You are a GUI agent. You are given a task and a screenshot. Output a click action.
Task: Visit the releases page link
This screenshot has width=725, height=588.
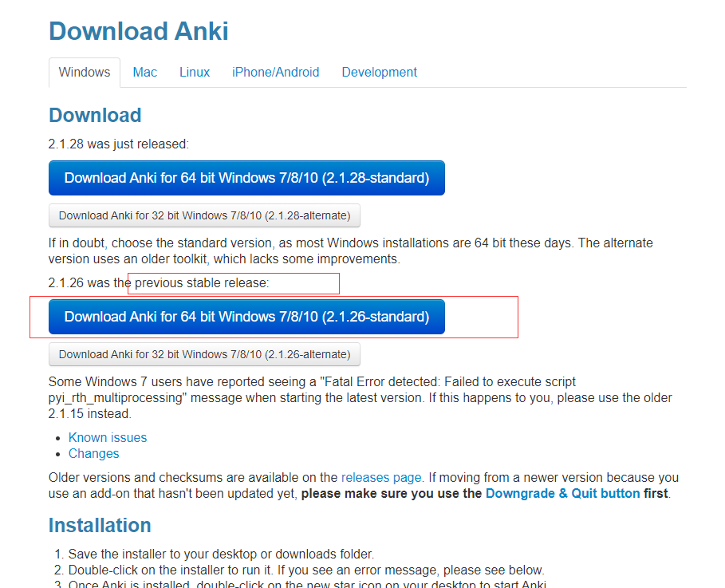coord(381,477)
